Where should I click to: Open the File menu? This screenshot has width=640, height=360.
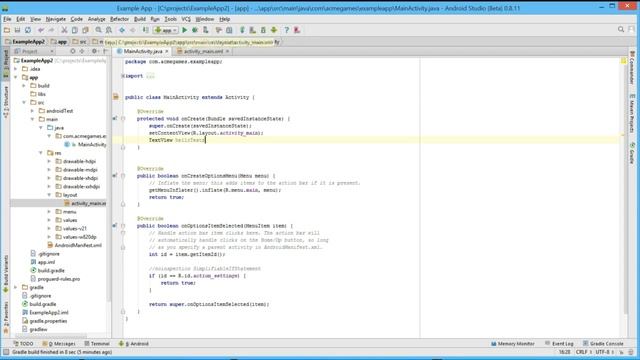coord(7,19)
